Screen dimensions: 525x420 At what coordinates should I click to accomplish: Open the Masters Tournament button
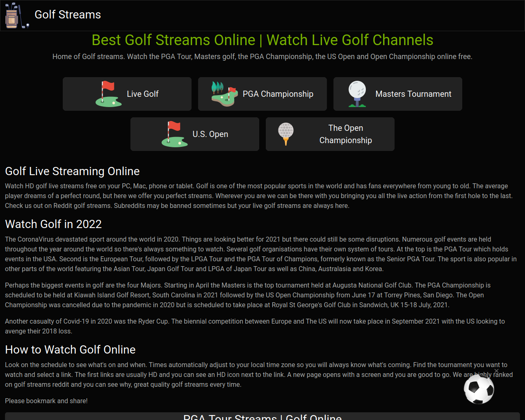(x=398, y=94)
